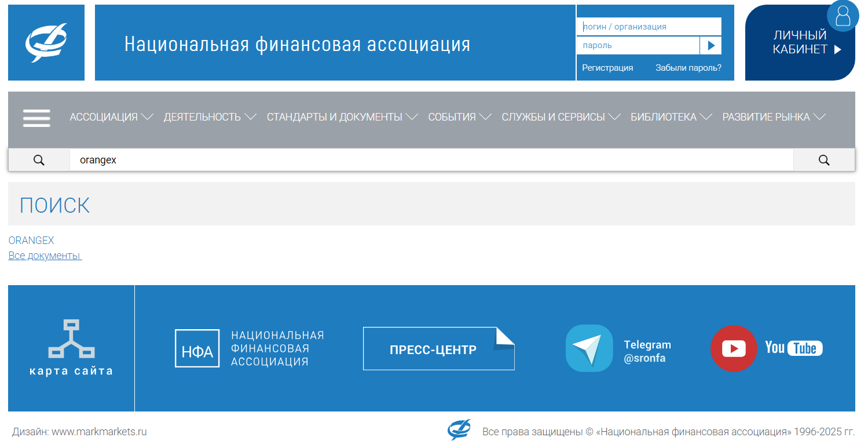Visit www.markmarkets.ru design link
Viewport: 868px width, 448px height.
point(99,432)
